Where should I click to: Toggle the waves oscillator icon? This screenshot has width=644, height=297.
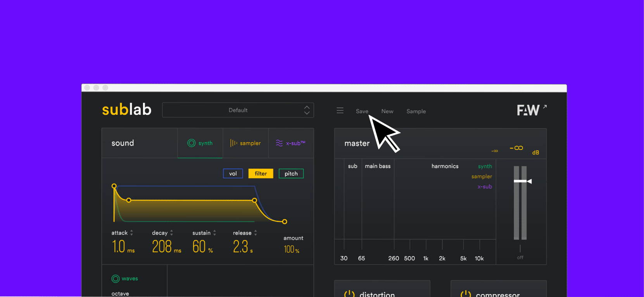tap(116, 279)
